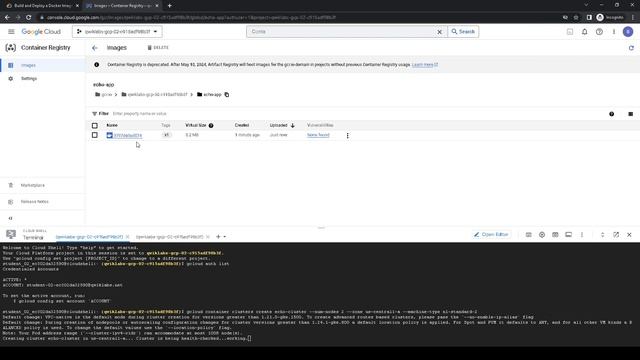This screenshot has width=640, height=360.
Task: Open the None found vulnerabilities link
Action: pyautogui.click(x=318, y=135)
